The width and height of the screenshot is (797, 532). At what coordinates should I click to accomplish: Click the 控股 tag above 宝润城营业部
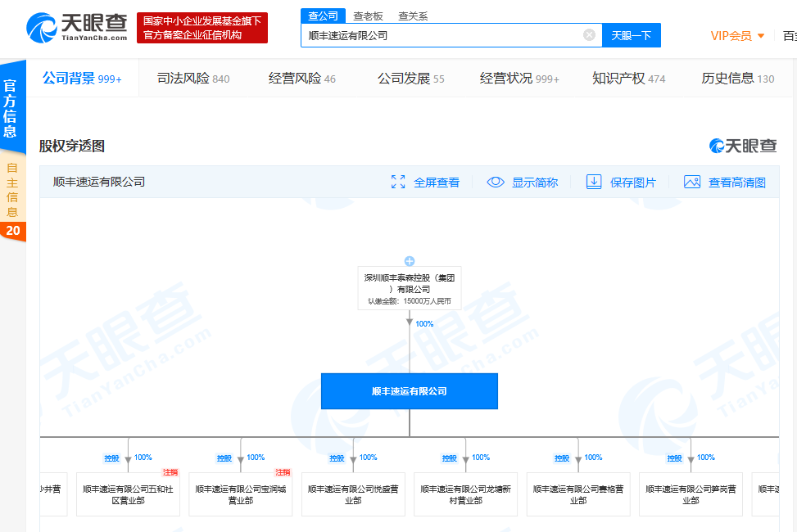[x=224, y=458]
